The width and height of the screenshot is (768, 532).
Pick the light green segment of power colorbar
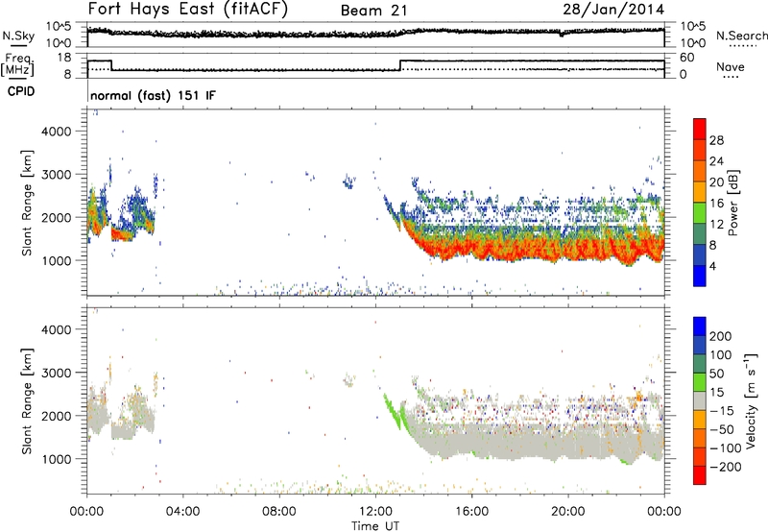[700, 212]
